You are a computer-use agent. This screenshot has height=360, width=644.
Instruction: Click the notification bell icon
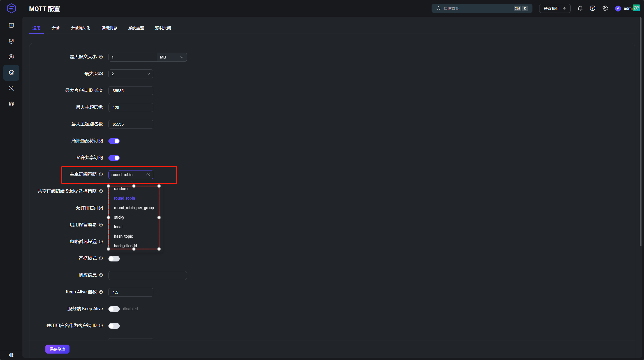580,8
